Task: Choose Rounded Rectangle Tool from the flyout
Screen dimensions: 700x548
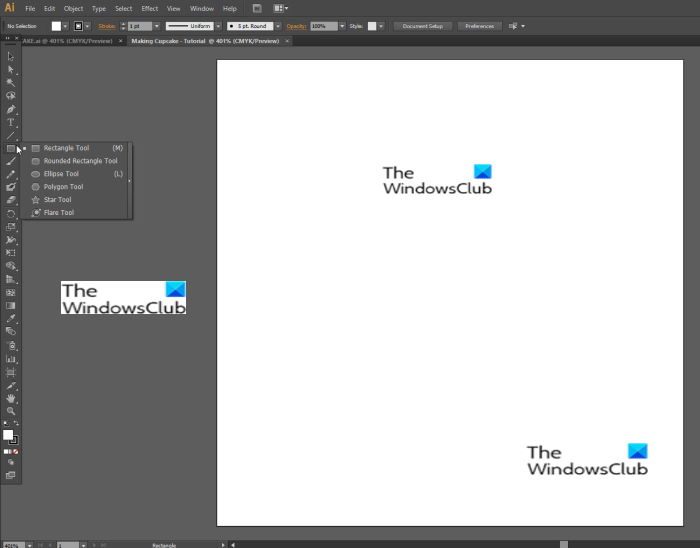Action: [x=77, y=161]
